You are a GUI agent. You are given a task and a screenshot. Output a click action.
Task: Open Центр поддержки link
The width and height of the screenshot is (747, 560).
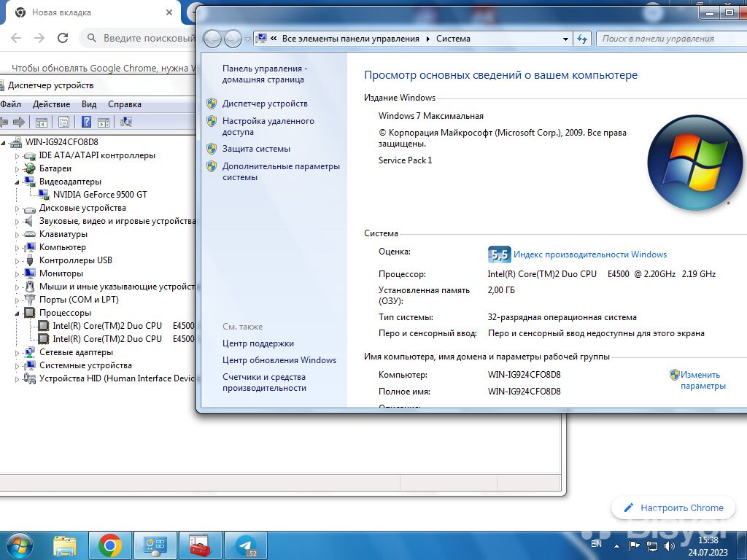258,343
